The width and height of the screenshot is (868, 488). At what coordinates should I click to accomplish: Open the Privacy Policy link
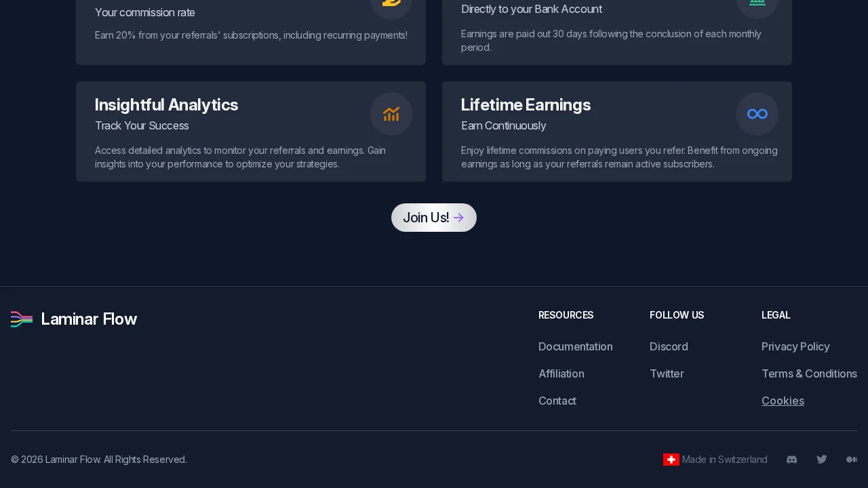click(795, 346)
